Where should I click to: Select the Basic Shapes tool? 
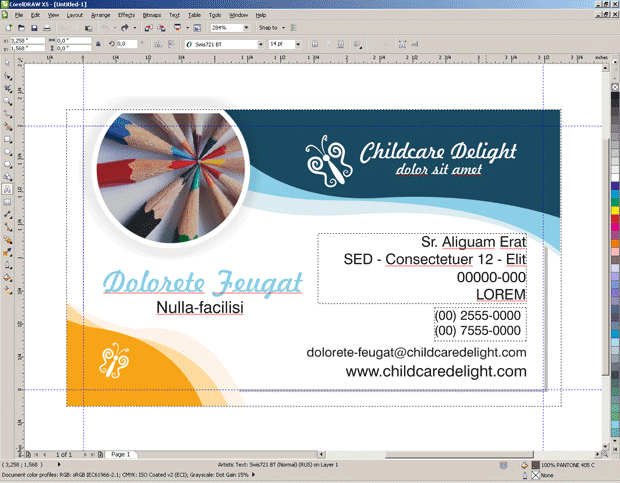click(8, 177)
